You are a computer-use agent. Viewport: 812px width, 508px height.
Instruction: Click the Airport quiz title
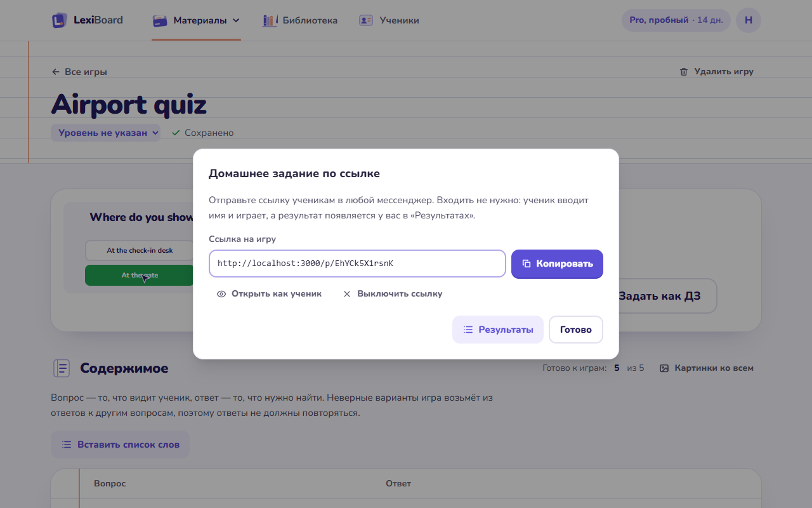click(x=129, y=105)
